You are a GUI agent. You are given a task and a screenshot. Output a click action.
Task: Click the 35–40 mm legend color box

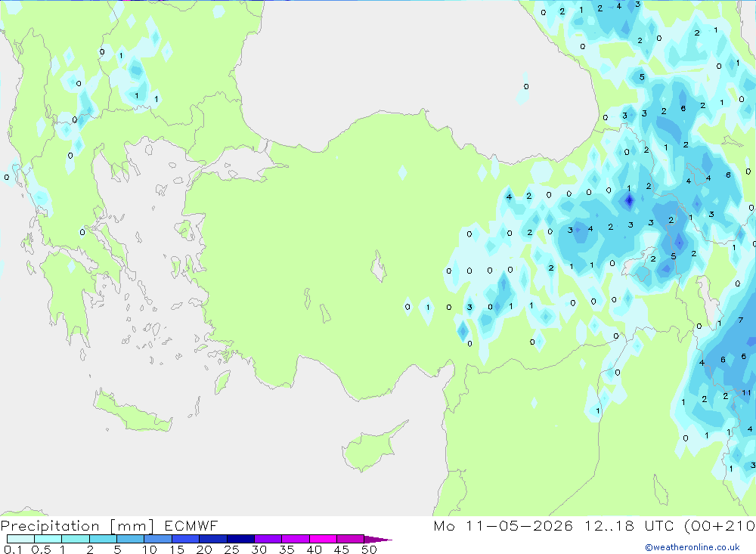[296, 539]
